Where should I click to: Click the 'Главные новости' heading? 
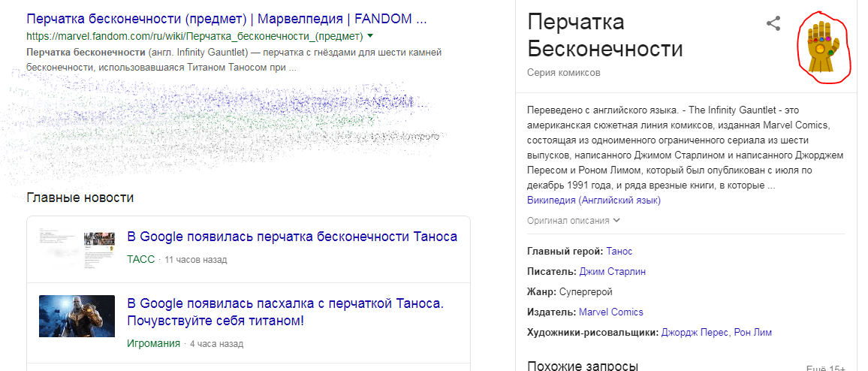[x=80, y=198]
